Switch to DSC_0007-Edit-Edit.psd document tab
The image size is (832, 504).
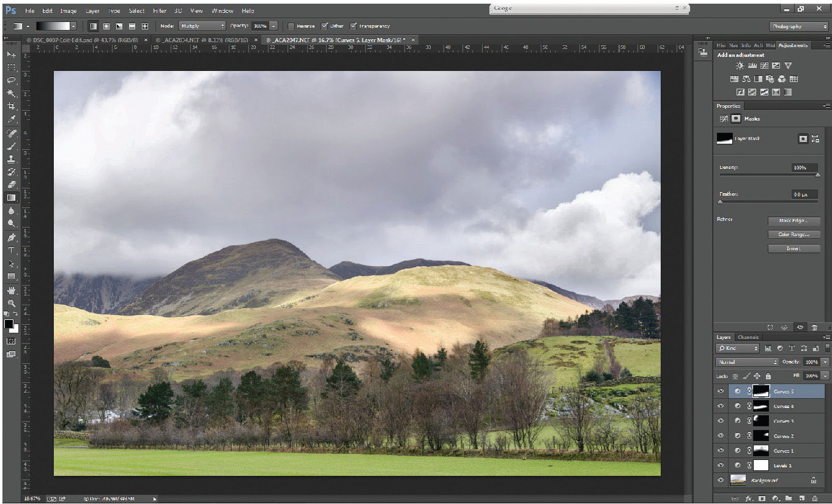(83, 40)
